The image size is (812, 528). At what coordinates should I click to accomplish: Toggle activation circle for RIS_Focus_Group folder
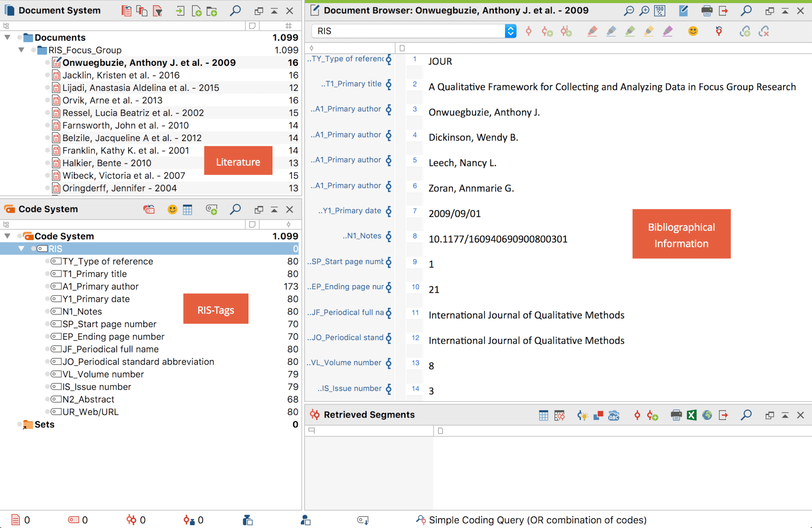click(33, 50)
